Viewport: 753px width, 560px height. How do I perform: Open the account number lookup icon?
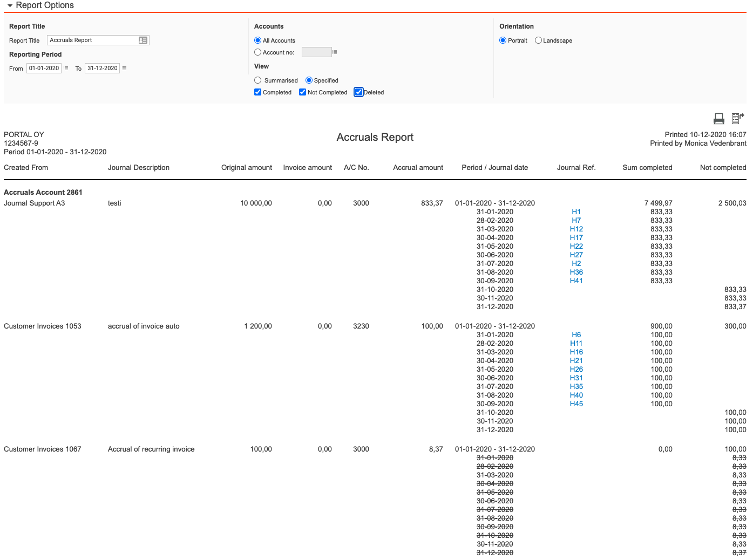click(x=335, y=52)
